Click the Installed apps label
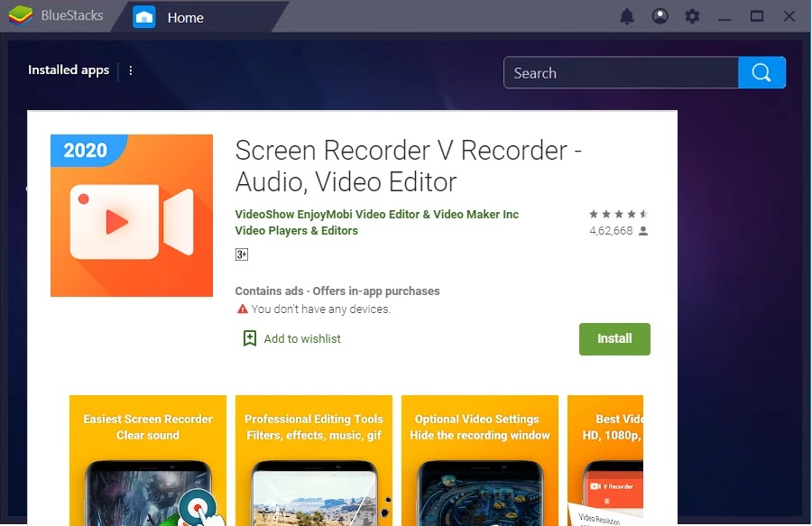 [69, 69]
